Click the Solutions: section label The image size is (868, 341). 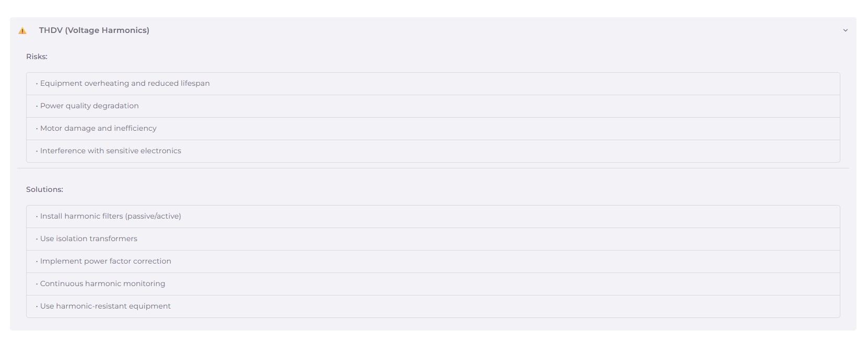[x=44, y=189]
